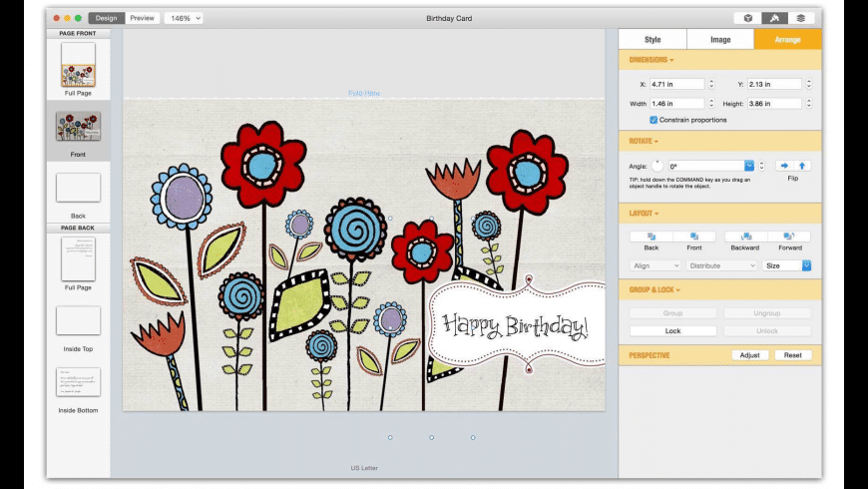Screen dimensions: 868x489
Task: Click the angle dial control
Action: click(x=657, y=166)
